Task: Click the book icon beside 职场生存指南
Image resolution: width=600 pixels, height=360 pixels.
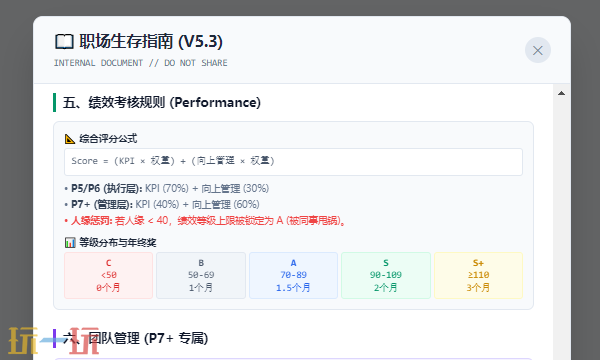Action: click(64, 42)
